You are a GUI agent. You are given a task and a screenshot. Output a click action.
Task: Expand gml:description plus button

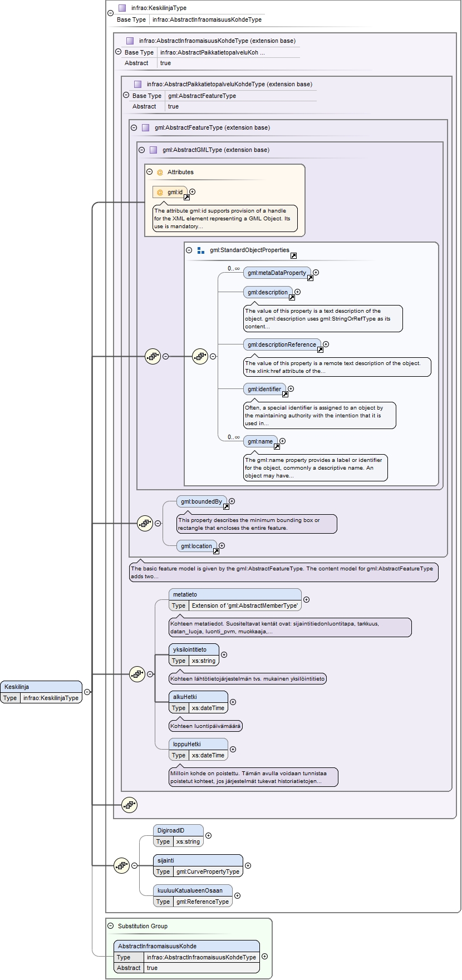297,292
